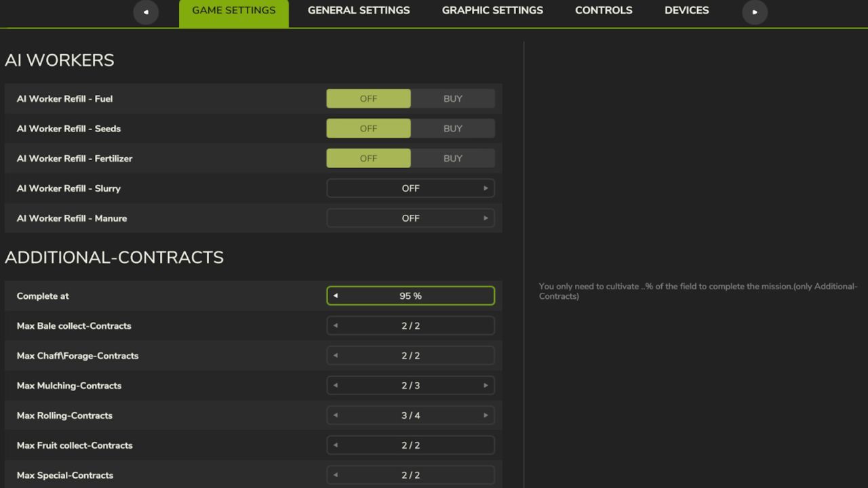The image size is (868, 488).
Task: Open next option for AI Worker Refill - Slurry
Action: (486, 188)
